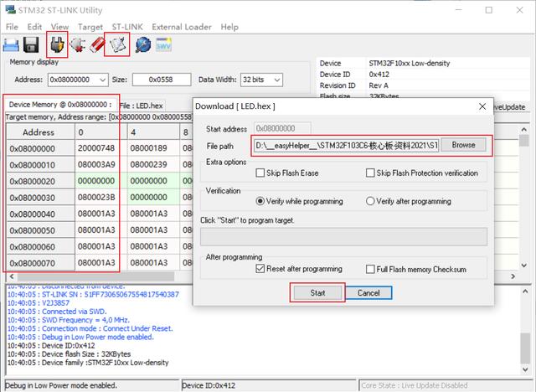The height and width of the screenshot is (392, 536).
Task: Click the ST-LINK SN log line
Action: 93,294
